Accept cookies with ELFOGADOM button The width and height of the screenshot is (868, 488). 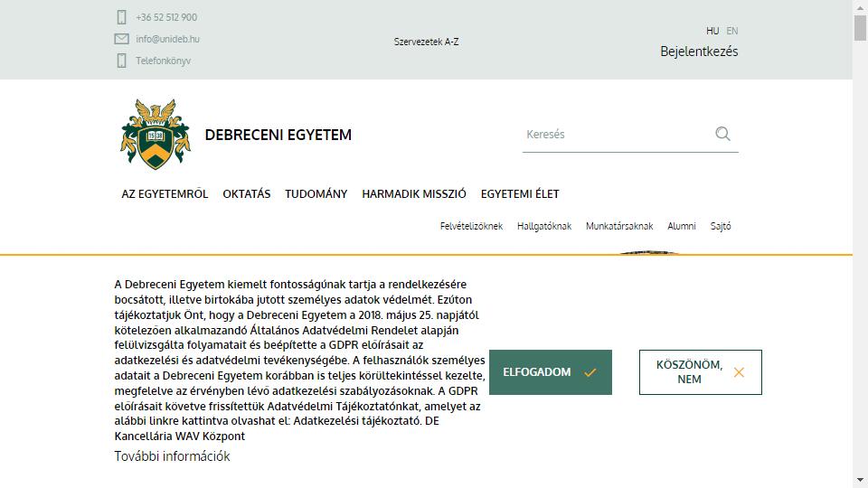(551, 372)
